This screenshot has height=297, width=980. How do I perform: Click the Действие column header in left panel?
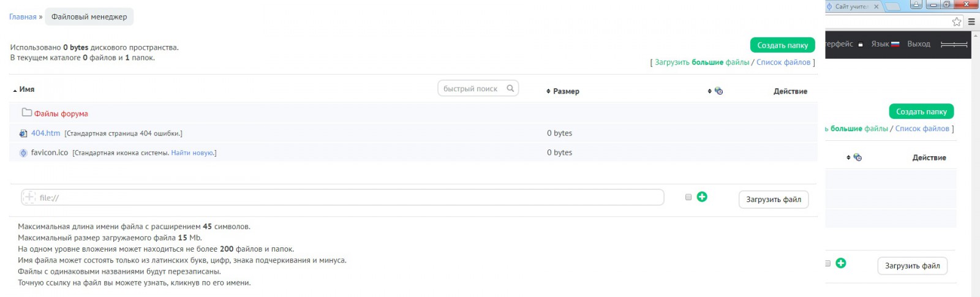pyautogui.click(x=790, y=91)
